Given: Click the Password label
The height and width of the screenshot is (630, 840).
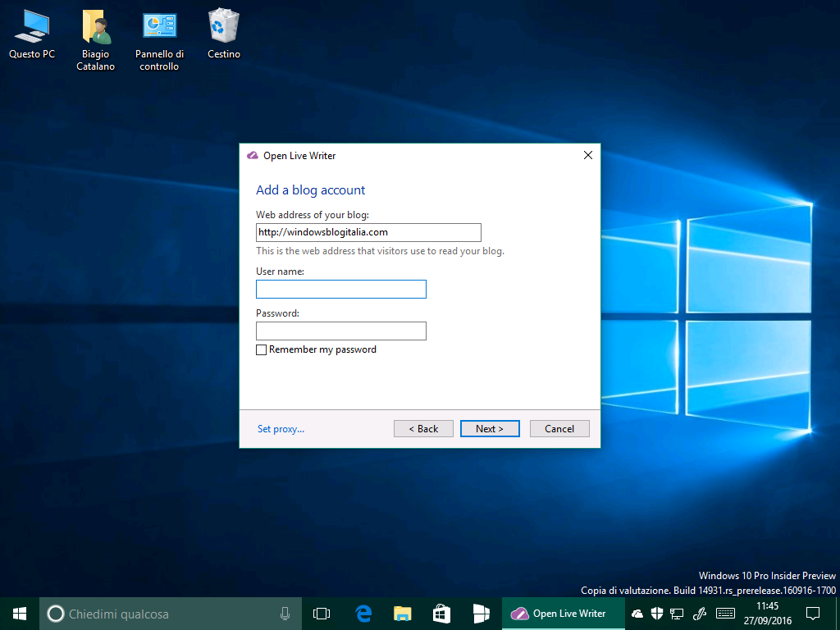Looking at the screenshot, I should 277,313.
